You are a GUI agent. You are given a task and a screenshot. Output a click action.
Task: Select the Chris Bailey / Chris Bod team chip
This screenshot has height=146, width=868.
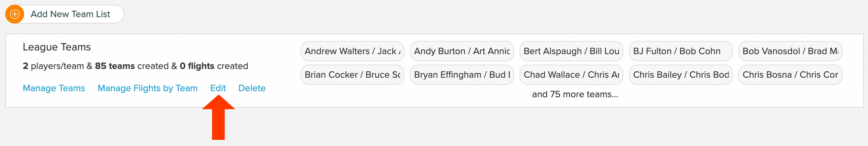pyautogui.click(x=681, y=74)
